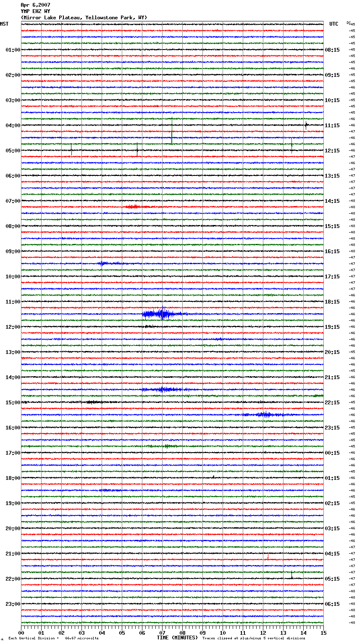The width and height of the screenshot is (357, 644).
Task: Click minute-axis tick label '05'
Action: (x=122, y=633)
